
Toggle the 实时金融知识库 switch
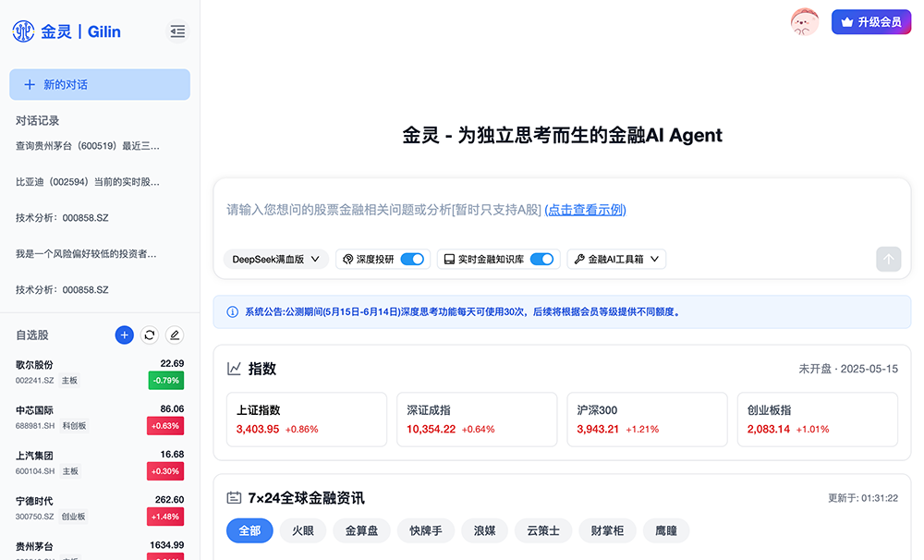click(541, 260)
